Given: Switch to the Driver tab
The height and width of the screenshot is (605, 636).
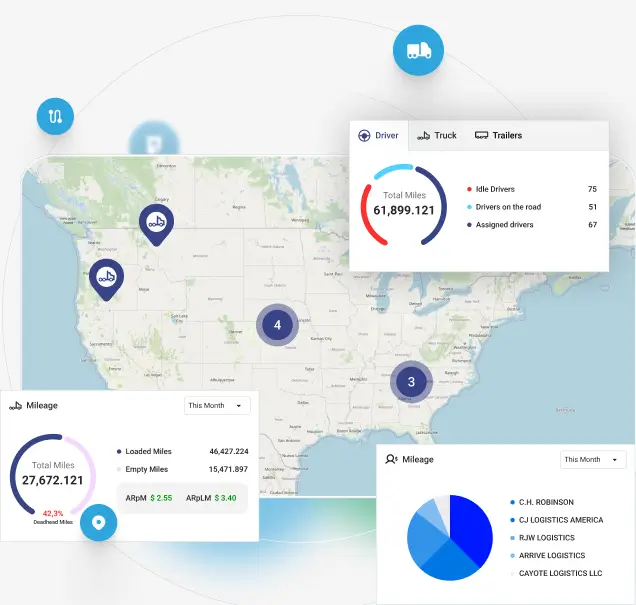Looking at the screenshot, I should coord(378,135).
